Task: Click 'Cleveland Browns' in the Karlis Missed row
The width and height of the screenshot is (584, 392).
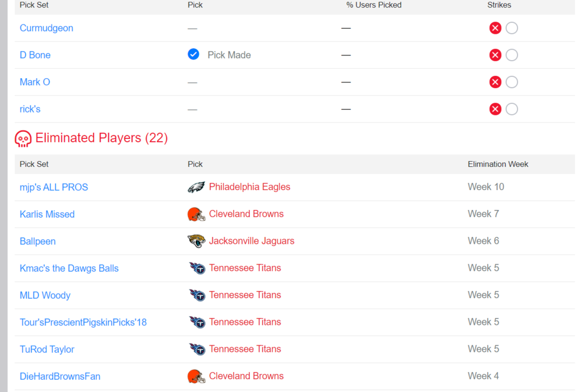Action: [x=246, y=214]
